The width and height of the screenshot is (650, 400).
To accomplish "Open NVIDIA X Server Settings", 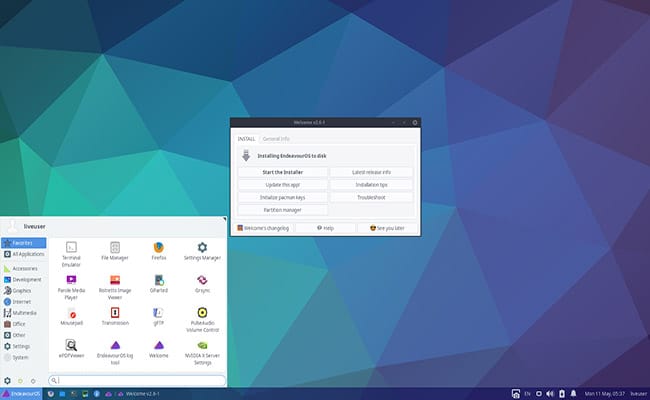I will (202, 346).
